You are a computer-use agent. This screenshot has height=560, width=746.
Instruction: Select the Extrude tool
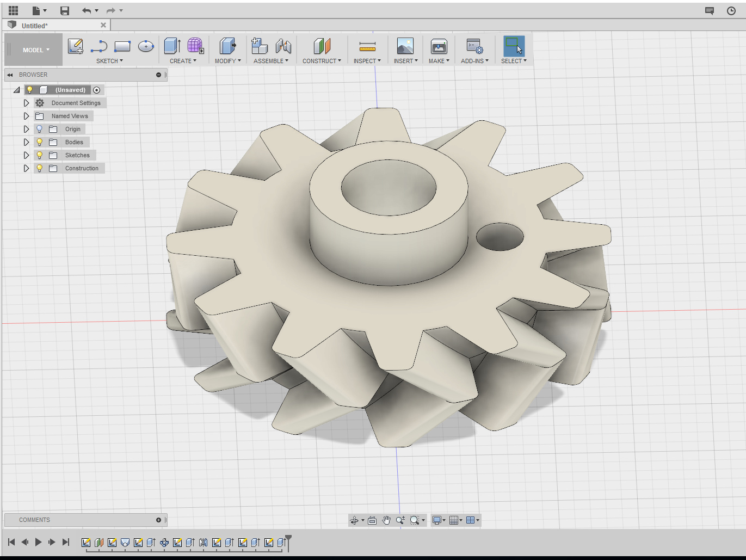pos(172,46)
